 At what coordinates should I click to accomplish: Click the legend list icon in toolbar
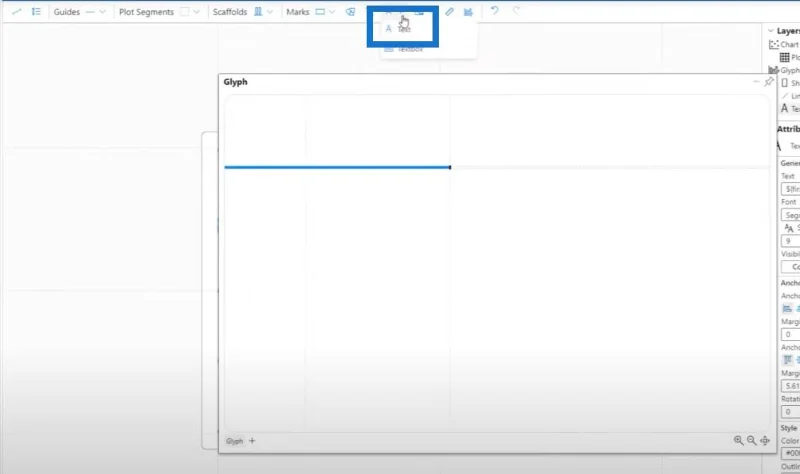36,12
